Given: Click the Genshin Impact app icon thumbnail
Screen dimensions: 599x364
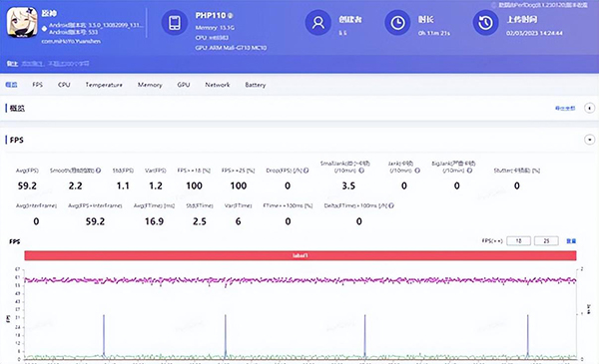Looking at the screenshot, I should pos(22,23).
